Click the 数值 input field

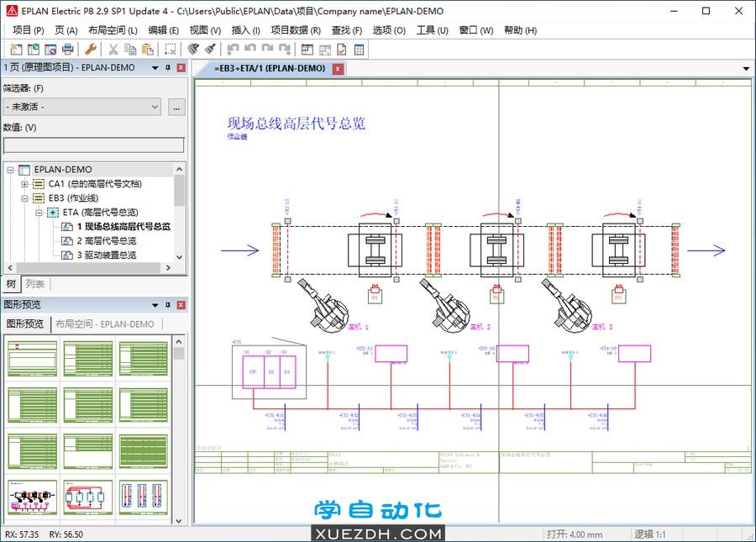(x=93, y=145)
